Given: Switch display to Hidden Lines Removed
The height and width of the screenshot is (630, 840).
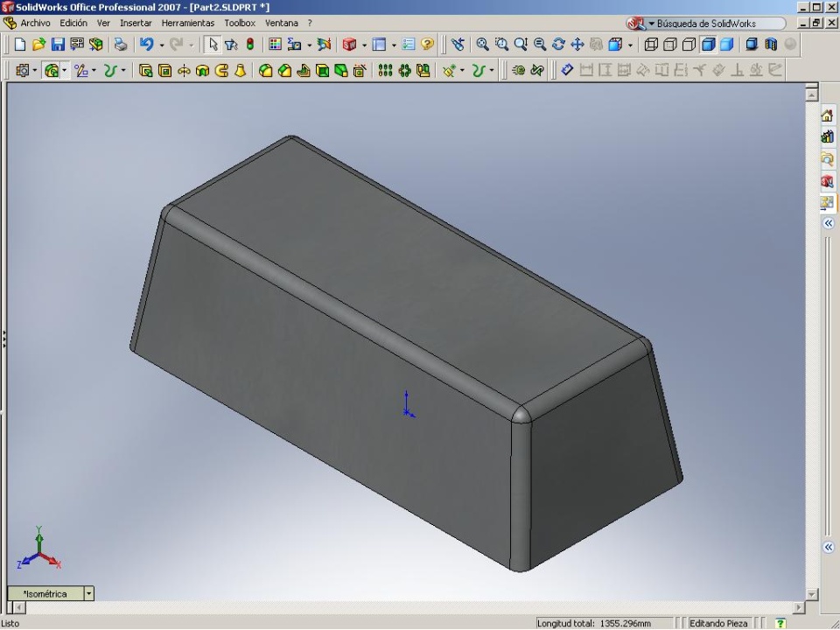Looking at the screenshot, I should [689, 45].
